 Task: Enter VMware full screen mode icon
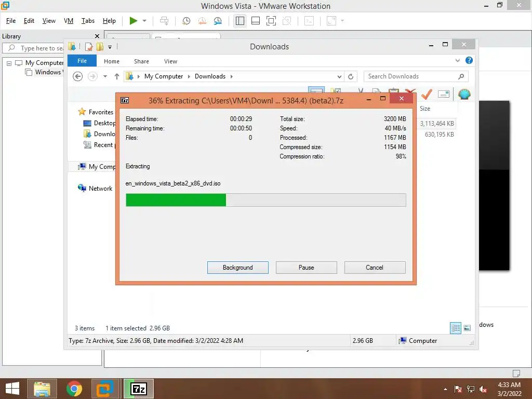(271, 21)
